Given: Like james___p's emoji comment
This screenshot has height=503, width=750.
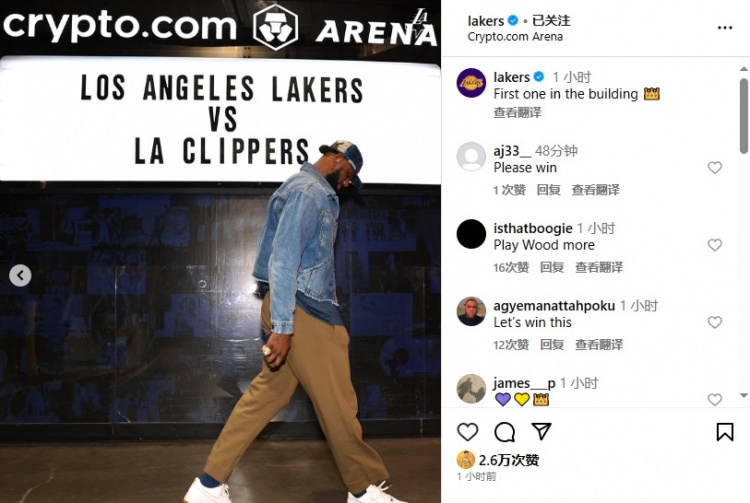Looking at the screenshot, I should [715, 399].
